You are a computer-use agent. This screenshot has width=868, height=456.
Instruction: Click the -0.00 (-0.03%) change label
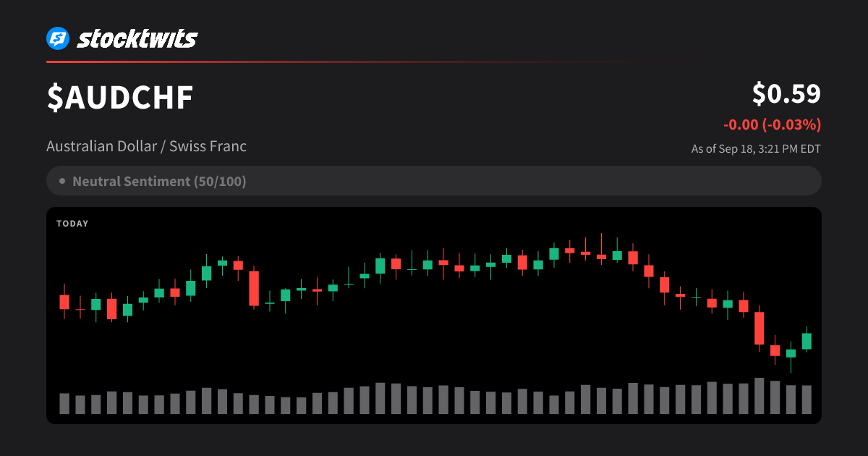[772, 124]
